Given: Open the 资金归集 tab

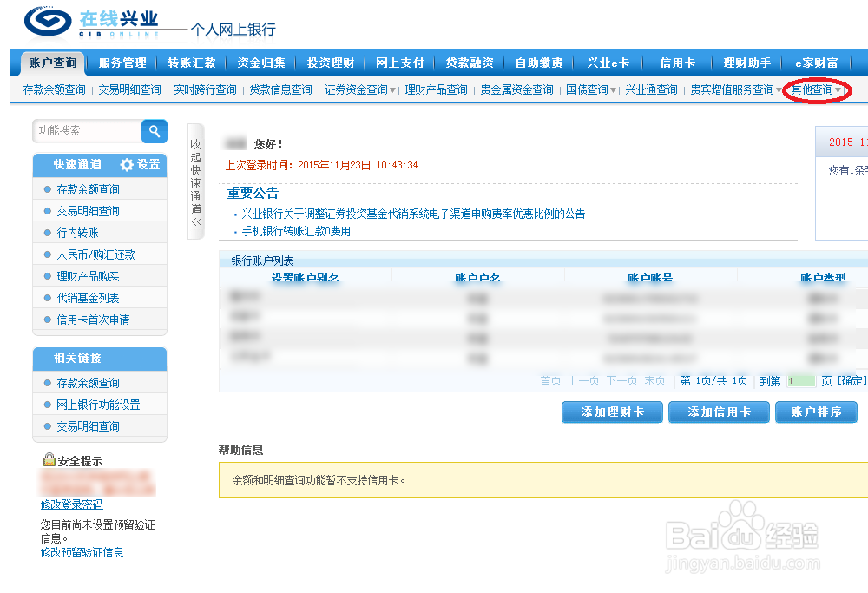Looking at the screenshot, I should (x=261, y=63).
